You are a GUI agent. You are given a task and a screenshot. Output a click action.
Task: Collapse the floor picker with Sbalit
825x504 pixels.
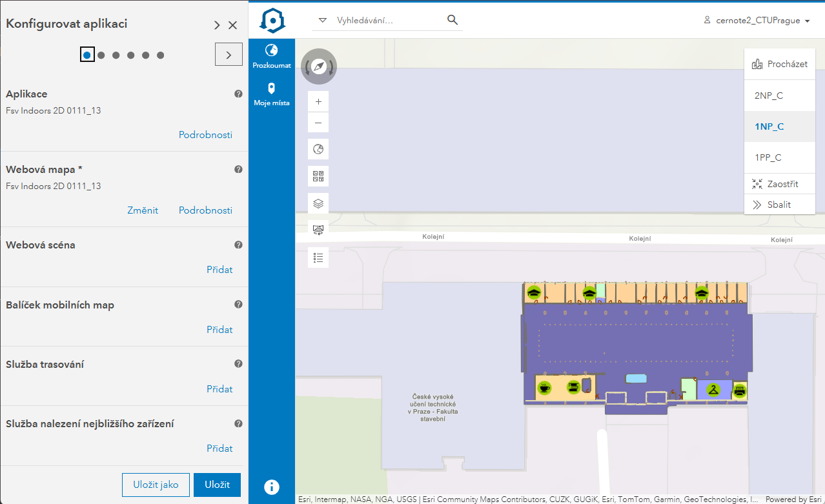coord(780,205)
